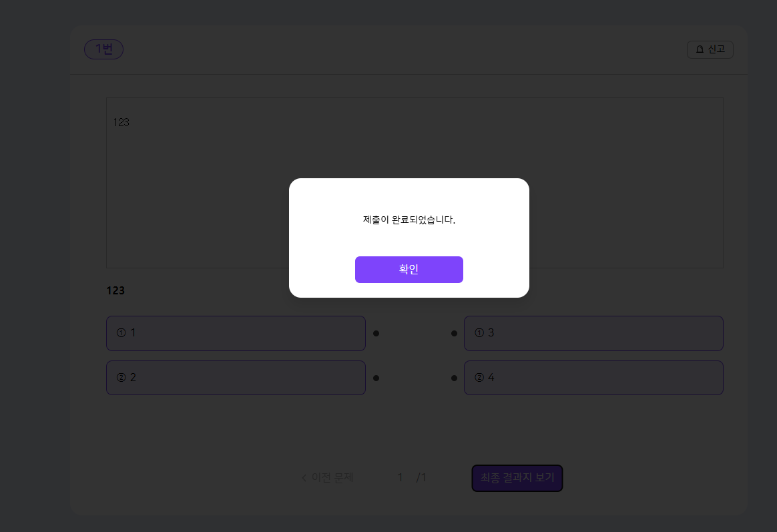Click the bold 123 question text
Image resolution: width=777 pixels, height=532 pixels.
(115, 291)
